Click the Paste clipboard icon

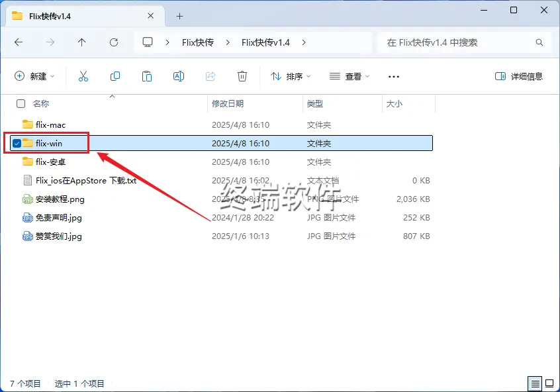pos(147,76)
